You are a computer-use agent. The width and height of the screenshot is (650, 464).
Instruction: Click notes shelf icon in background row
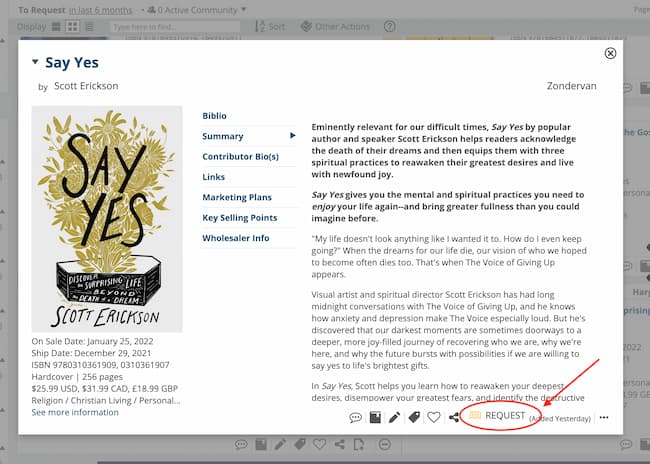tap(261, 445)
